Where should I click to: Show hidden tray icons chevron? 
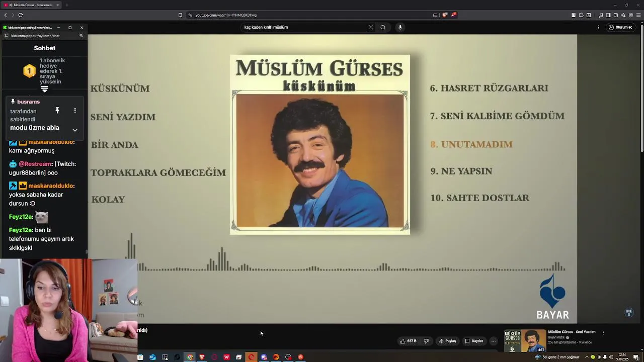pos(586,357)
